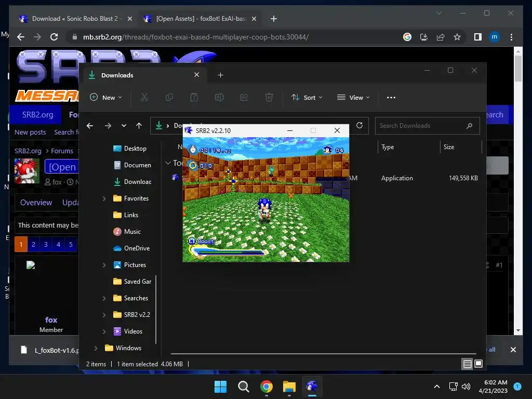Screen dimensions: 532x399
Task: Click Delete trash icon in Explorer toolbar
Action: [x=269, y=97]
